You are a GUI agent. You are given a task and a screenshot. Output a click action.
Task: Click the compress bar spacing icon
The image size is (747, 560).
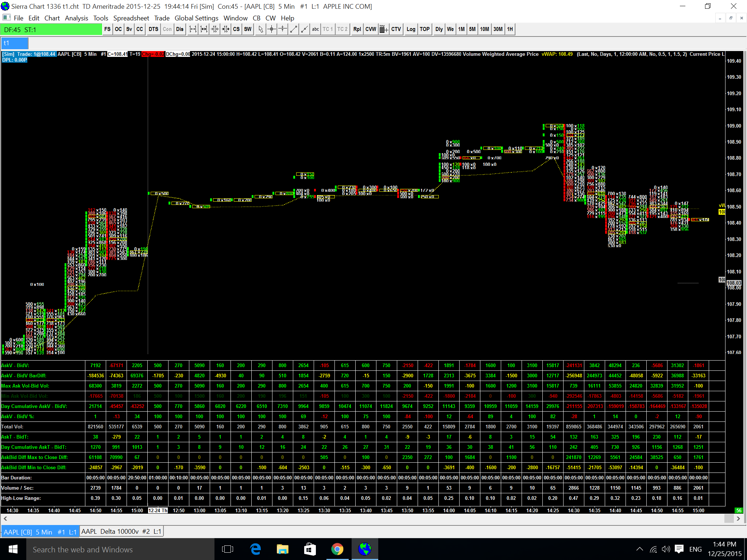pyautogui.click(x=215, y=30)
